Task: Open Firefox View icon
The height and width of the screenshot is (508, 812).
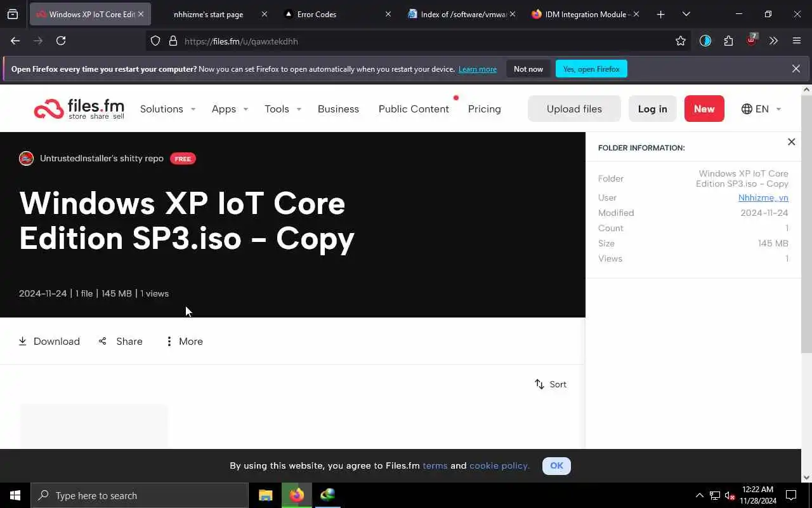Action: [x=13, y=14]
